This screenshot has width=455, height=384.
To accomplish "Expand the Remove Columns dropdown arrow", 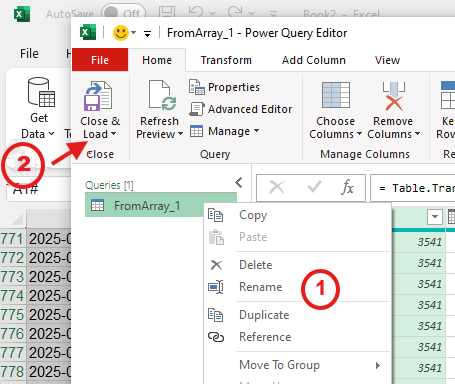I will [x=417, y=134].
